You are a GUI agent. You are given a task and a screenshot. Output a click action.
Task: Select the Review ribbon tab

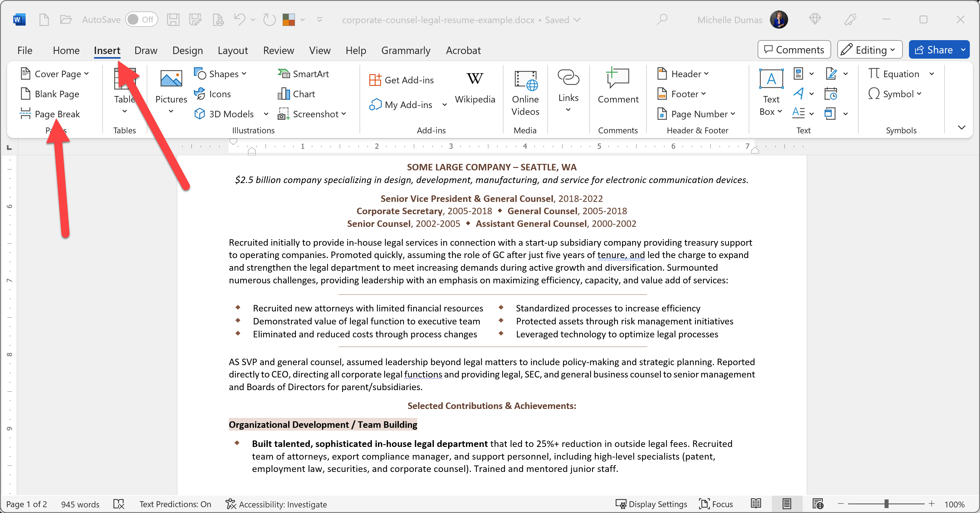pos(277,50)
